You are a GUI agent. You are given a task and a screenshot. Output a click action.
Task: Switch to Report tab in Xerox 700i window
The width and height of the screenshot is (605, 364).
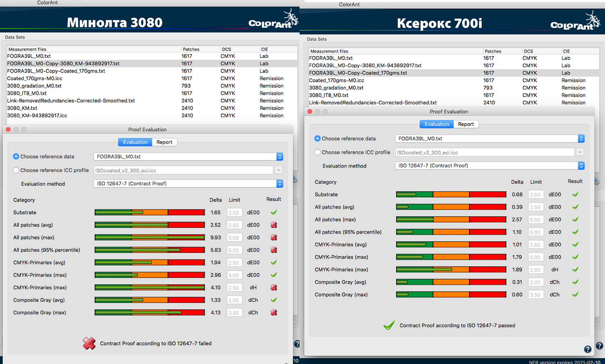pos(466,124)
